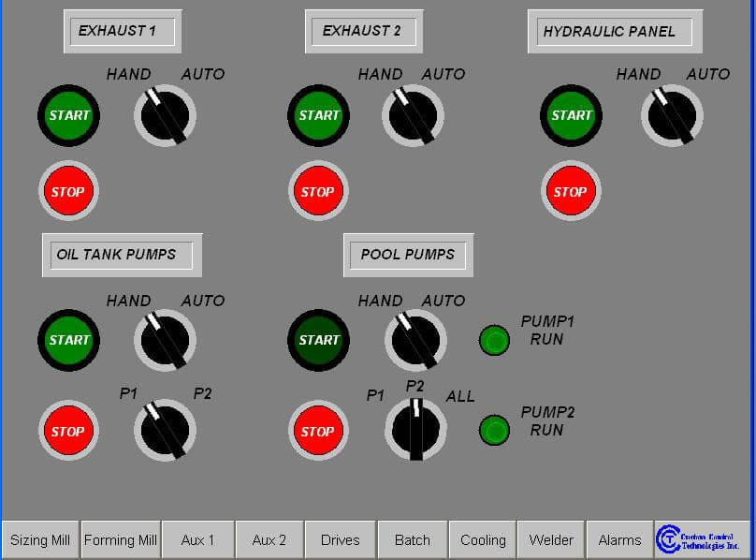The image size is (756, 560).
Task: Start the Exhaust 2 fan
Action: (319, 115)
